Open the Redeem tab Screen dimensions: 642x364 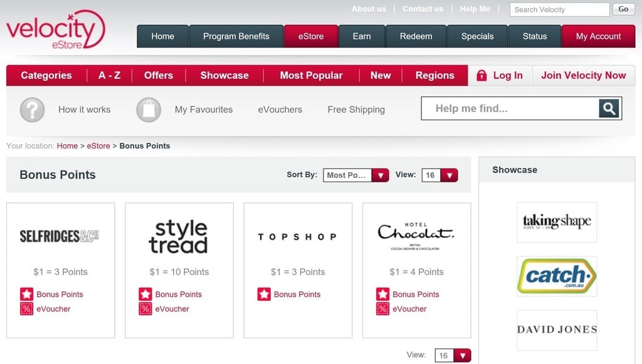[416, 36]
